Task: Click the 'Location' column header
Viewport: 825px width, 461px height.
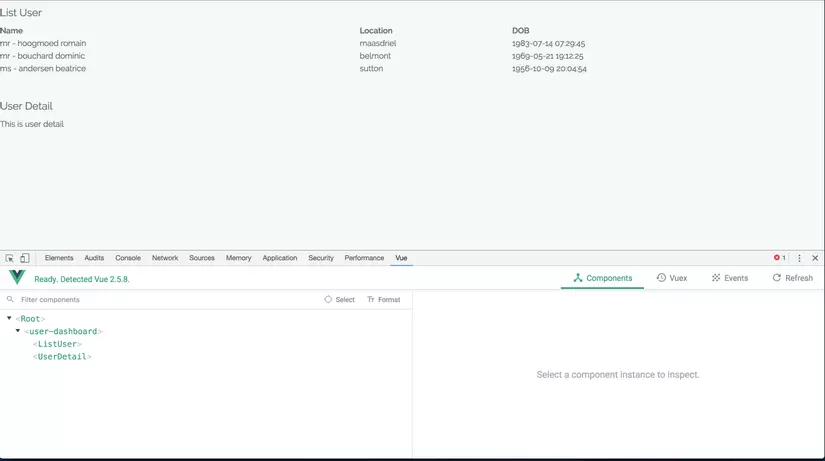Action: [x=376, y=31]
